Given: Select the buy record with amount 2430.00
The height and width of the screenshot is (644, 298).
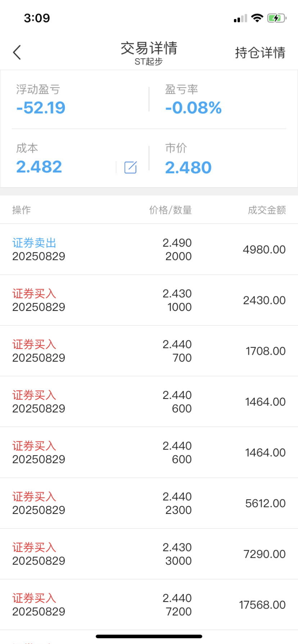Looking at the screenshot, I should pos(149,300).
